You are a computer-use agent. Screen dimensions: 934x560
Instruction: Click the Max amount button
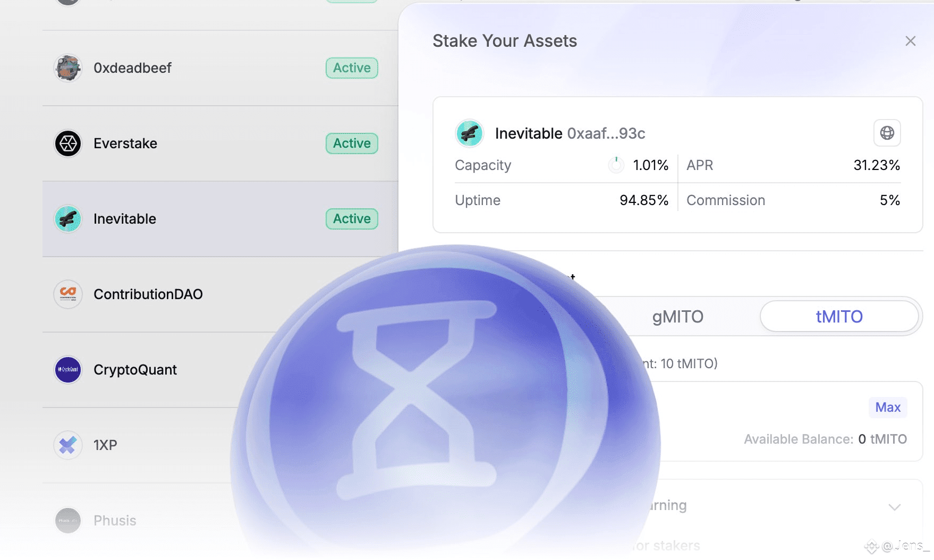[888, 408]
